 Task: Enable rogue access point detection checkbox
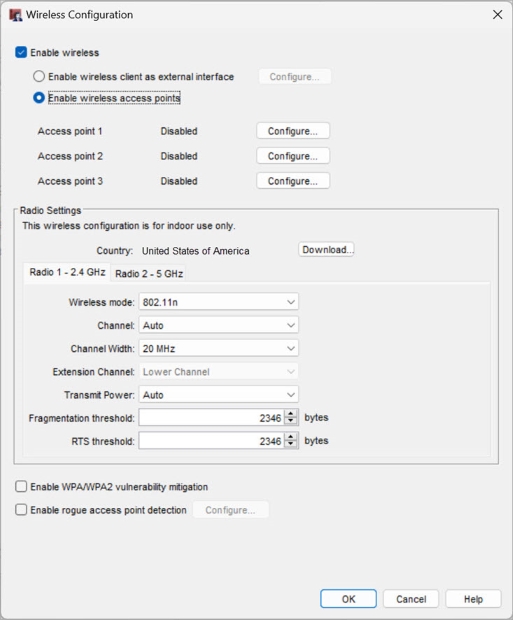point(21,510)
